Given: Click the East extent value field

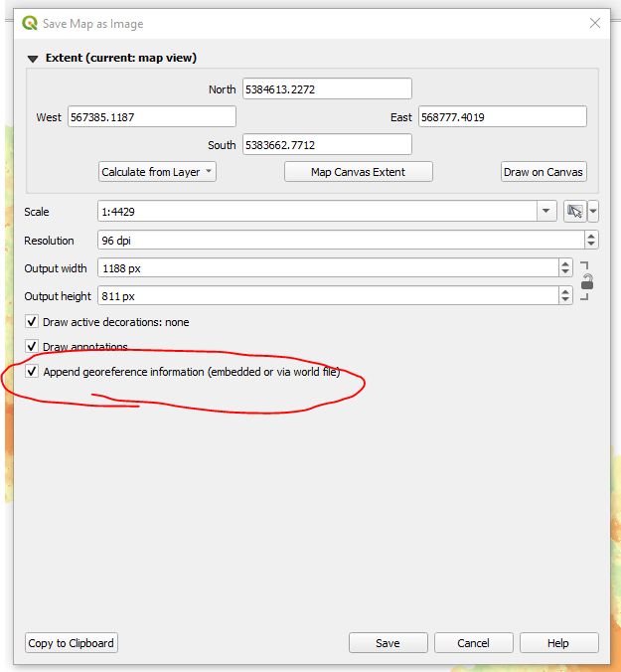Looking at the screenshot, I should (503, 116).
